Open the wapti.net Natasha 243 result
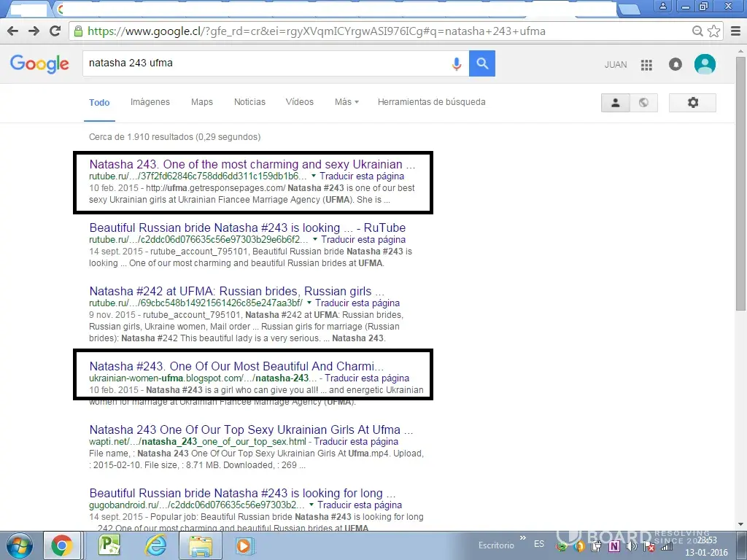The height and width of the screenshot is (560, 747). [250, 429]
